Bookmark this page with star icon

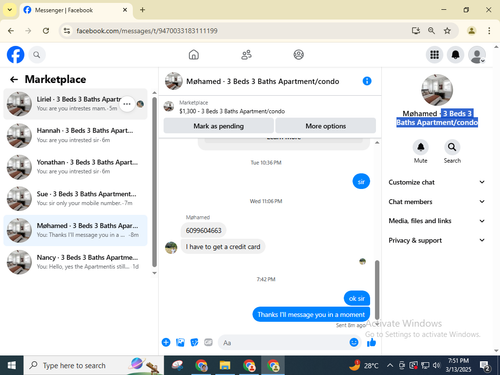[x=447, y=31]
